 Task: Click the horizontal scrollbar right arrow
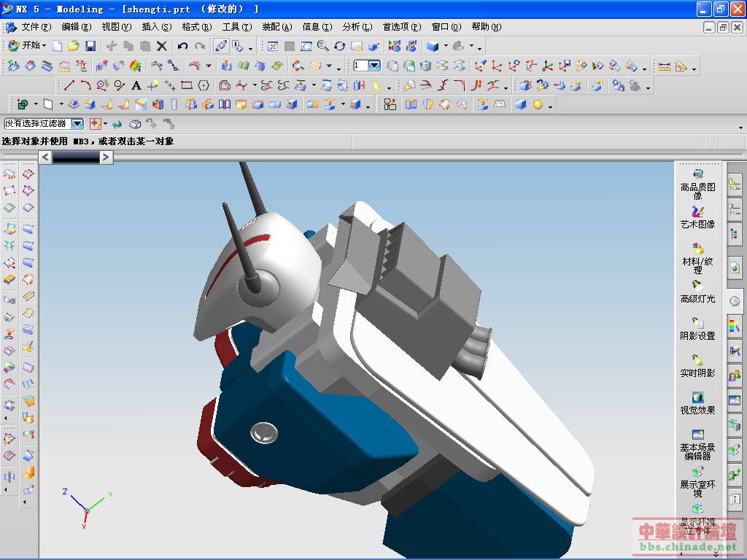tap(107, 157)
